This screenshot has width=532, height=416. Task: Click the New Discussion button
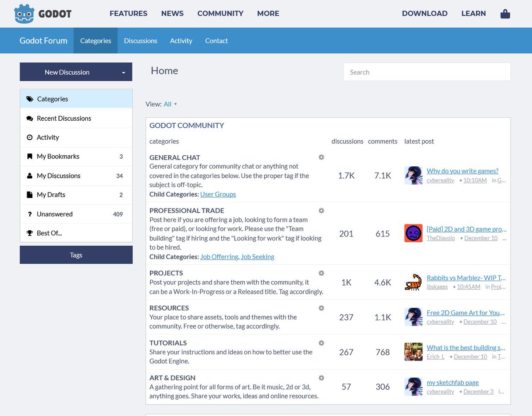pyautogui.click(x=67, y=72)
